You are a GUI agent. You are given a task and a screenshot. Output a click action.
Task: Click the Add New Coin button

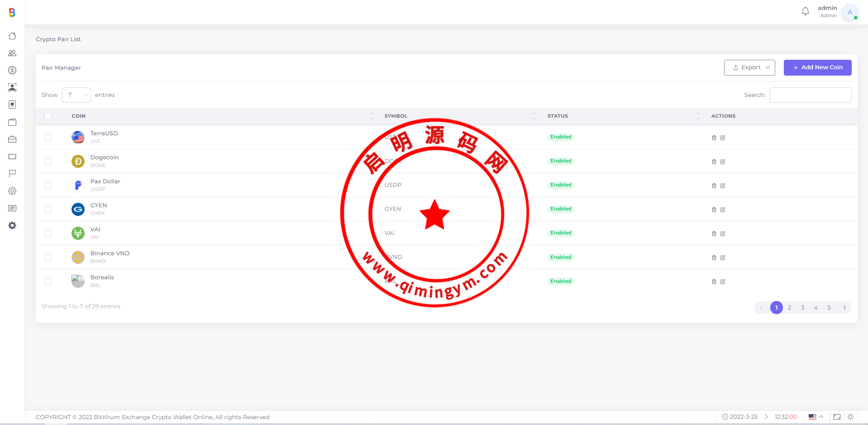click(x=817, y=67)
